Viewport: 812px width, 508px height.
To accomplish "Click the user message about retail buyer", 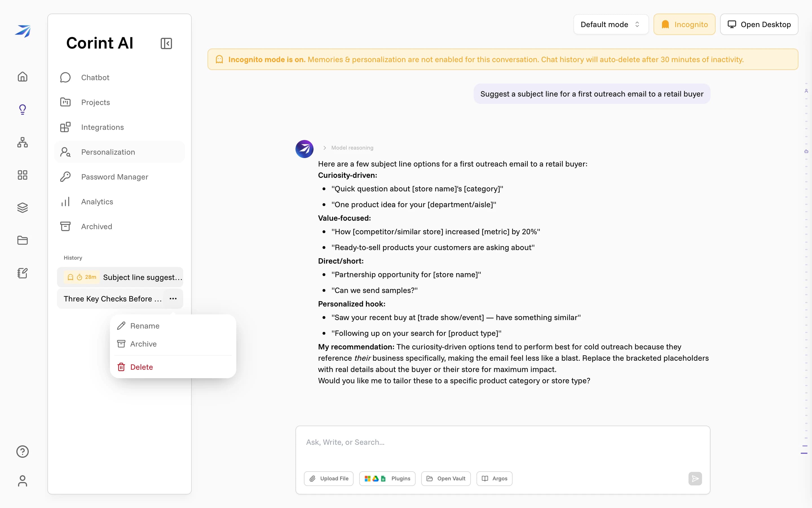I will (x=592, y=94).
